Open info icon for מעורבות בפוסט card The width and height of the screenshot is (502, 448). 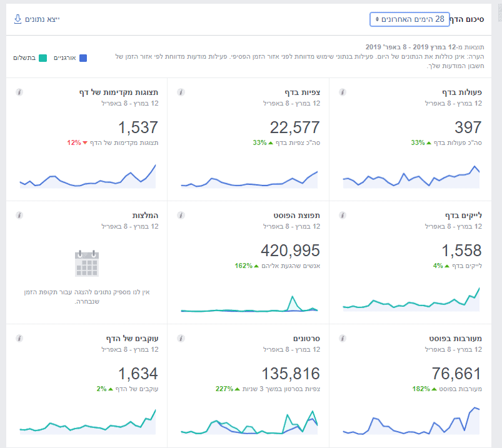coord(343,338)
